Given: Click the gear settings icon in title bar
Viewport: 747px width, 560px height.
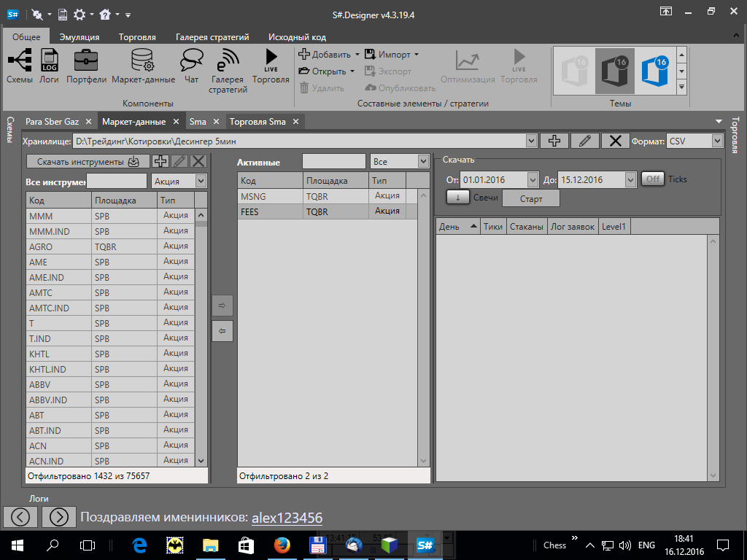Looking at the screenshot, I should 80,15.
